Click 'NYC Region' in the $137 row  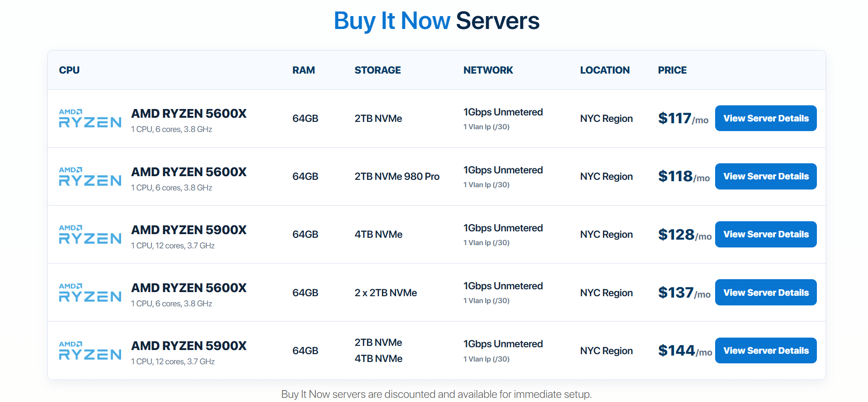pos(606,293)
